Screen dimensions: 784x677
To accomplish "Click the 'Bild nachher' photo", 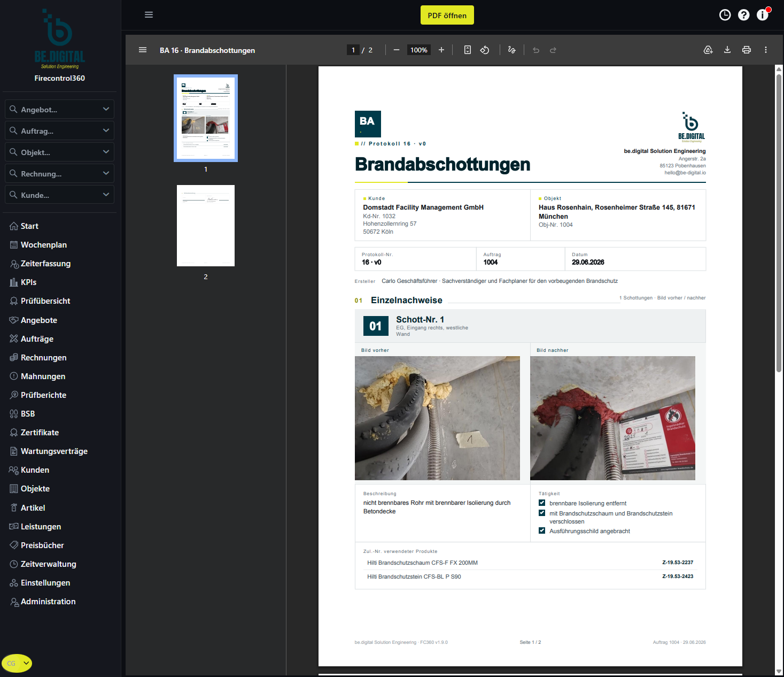I will tap(612, 418).
